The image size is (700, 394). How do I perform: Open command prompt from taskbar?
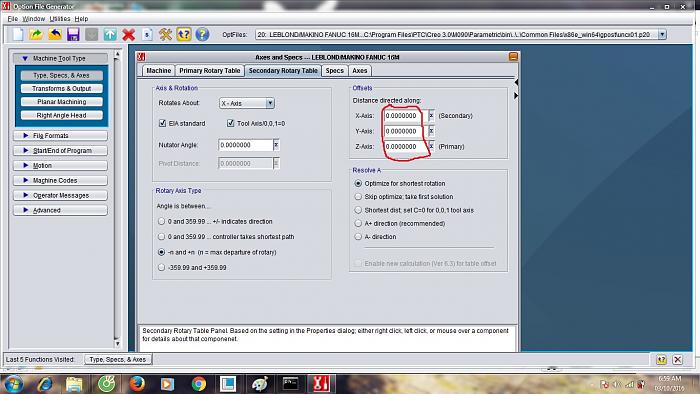tap(290, 384)
